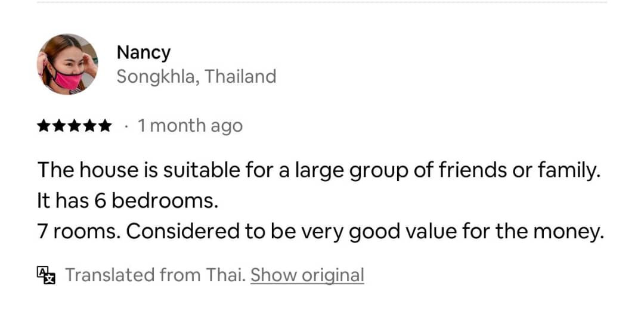The image size is (644, 317).
Task: Click the translation language icon
Action: click(46, 275)
